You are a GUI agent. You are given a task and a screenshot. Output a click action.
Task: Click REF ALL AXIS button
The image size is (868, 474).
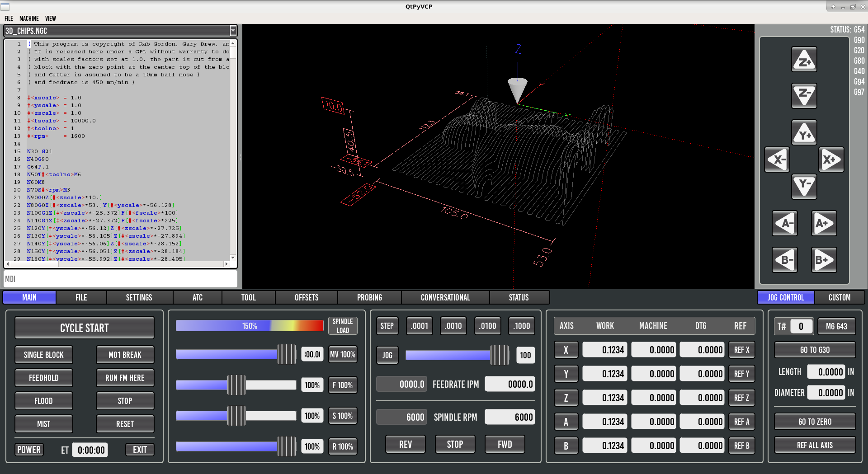coord(815,445)
